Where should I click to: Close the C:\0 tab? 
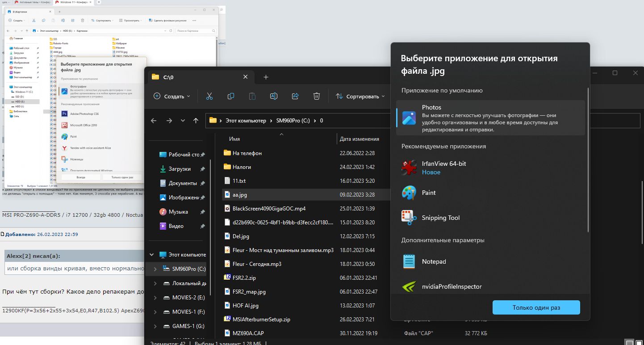[245, 77]
